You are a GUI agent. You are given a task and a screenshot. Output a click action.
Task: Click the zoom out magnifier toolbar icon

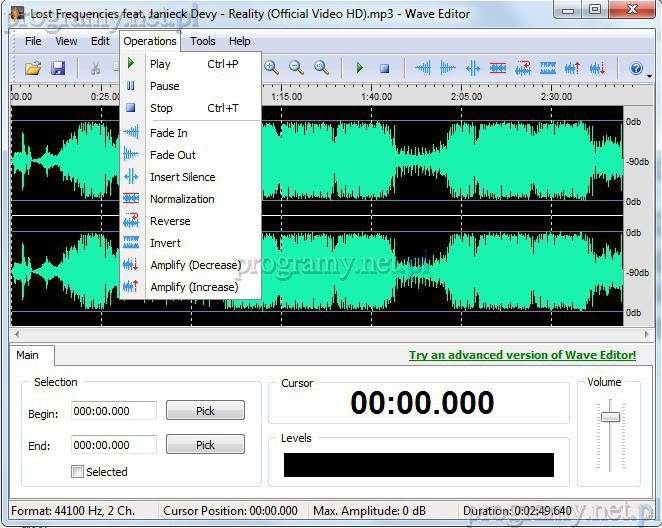pyautogui.click(x=296, y=68)
